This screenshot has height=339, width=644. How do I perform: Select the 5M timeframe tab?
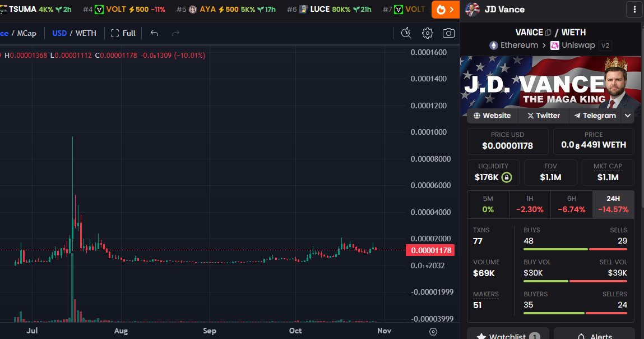pos(488,204)
